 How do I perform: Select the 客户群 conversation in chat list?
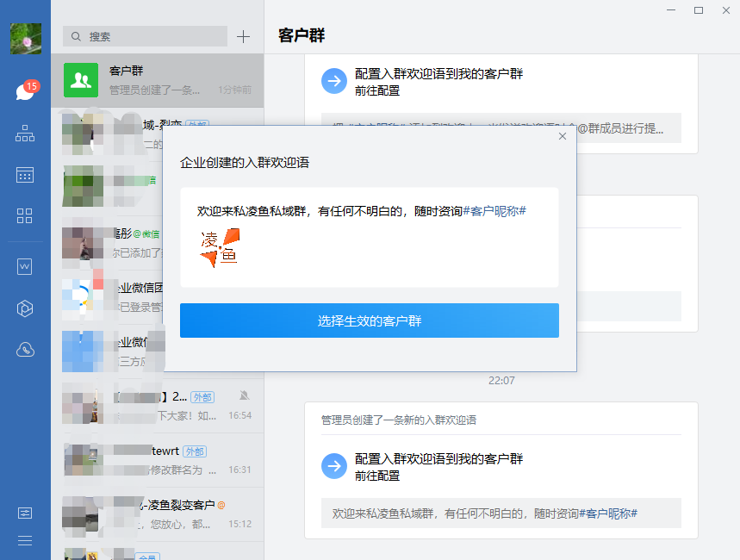[x=157, y=79]
